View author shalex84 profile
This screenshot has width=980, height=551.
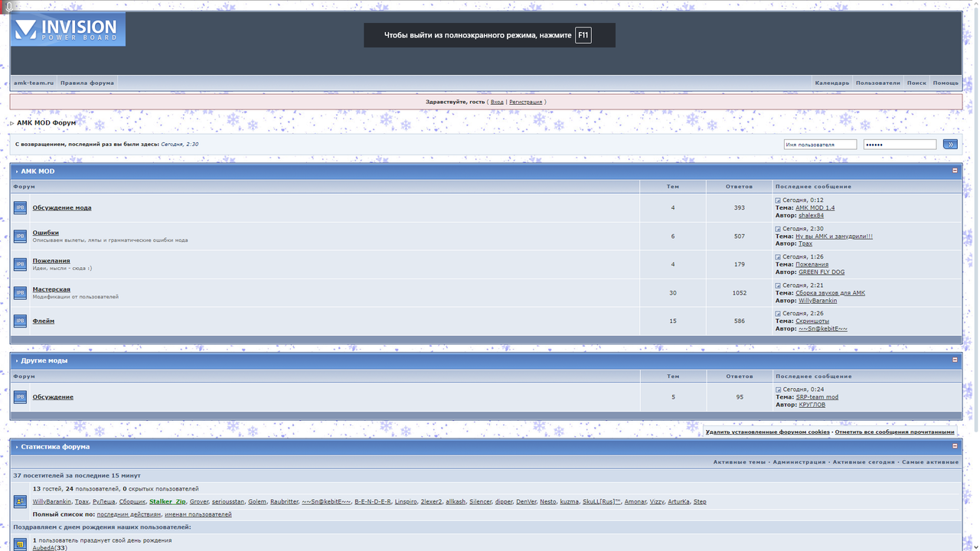click(x=811, y=216)
